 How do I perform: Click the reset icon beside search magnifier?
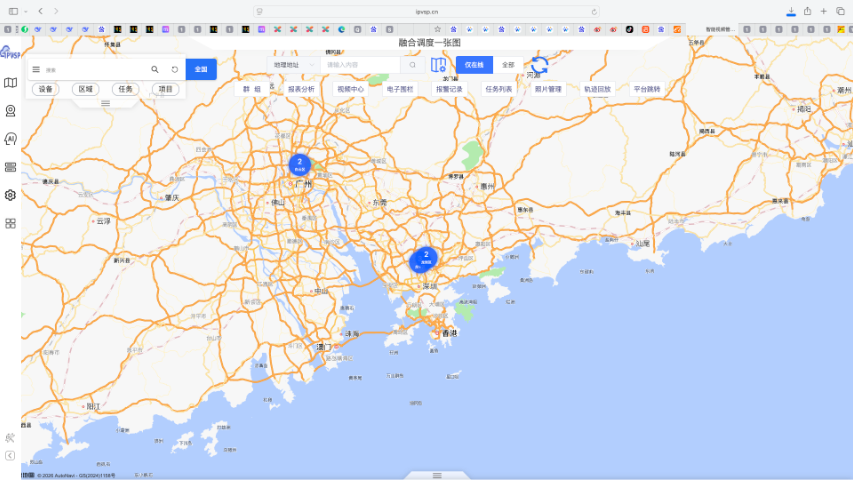coord(175,70)
